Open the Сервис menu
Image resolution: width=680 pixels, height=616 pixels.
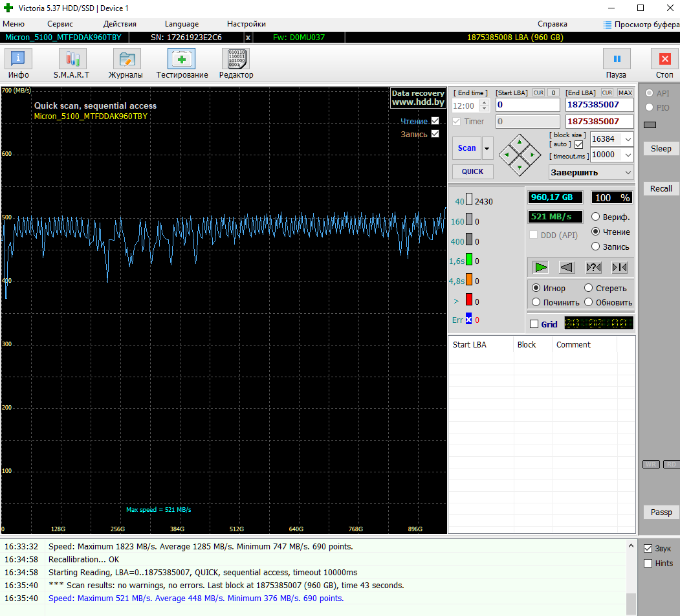click(60, 24)
